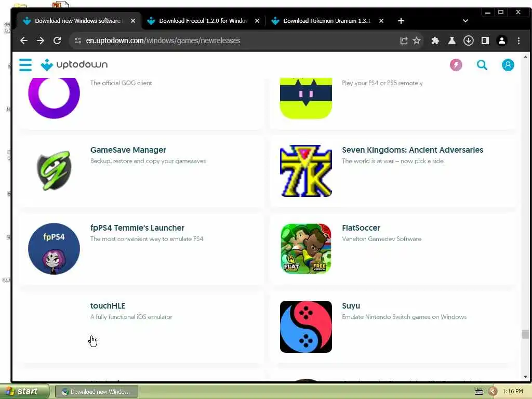
Task: Click the fpPS4 round blue icon
Action: pyautogui.click(x=54, y=249)
